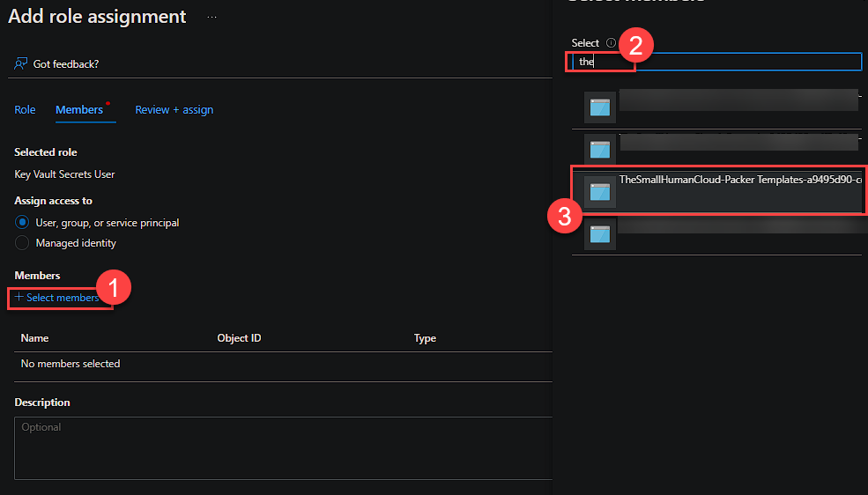Click the Type column header
The image size is (868, 495).
425,338
